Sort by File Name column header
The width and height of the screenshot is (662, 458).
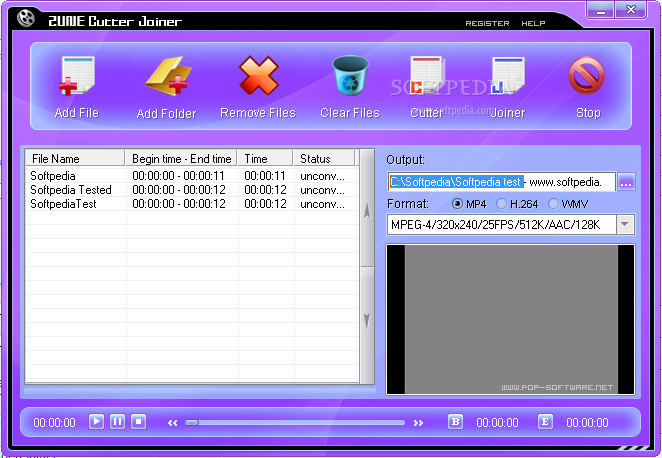tap(75, 159)
